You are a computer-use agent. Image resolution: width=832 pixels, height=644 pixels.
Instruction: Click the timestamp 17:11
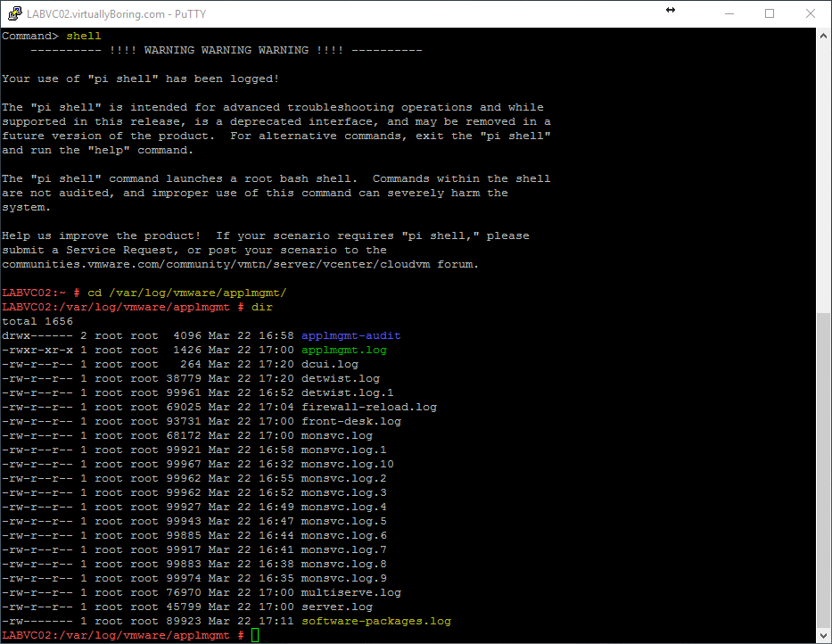coord(276,621)
